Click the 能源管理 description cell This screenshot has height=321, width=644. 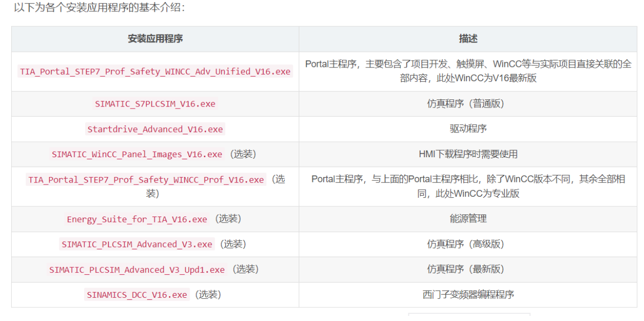coord(468,219)
